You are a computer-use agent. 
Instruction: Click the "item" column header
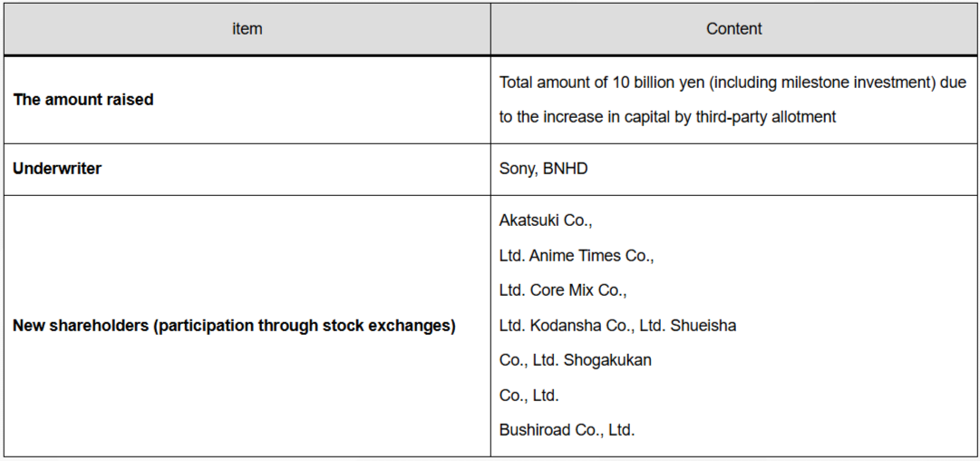tap(247, 29)
